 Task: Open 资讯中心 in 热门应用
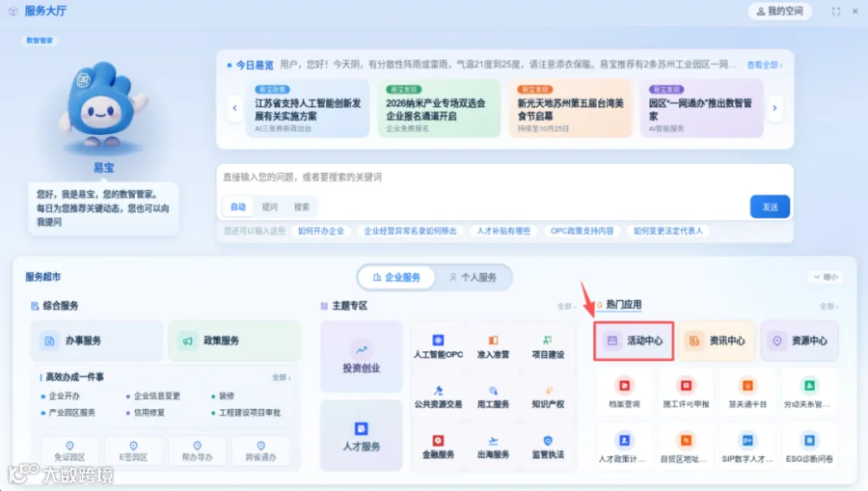(717, 341)
